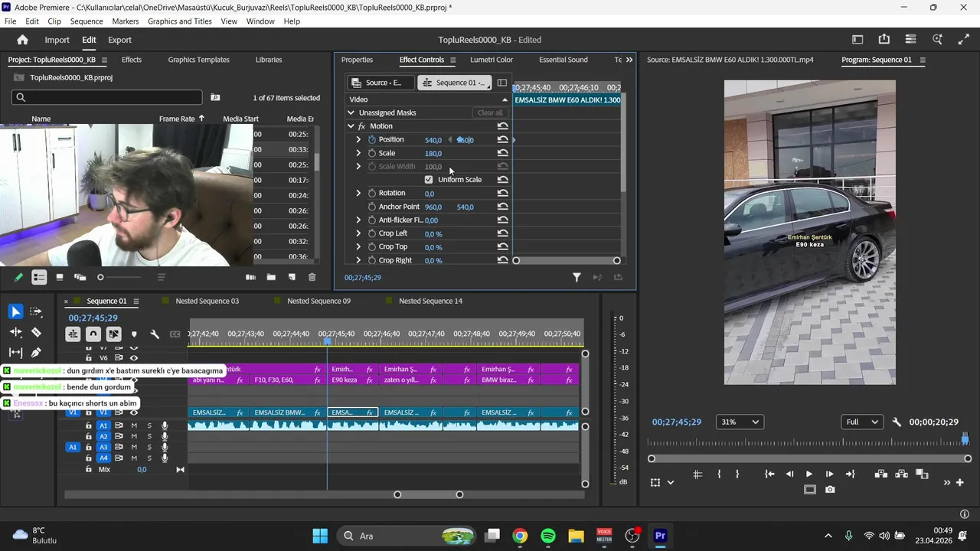This screenshot has height=551, width=980.
Task: Click the filter properties funnel icon
Action: 577,278
